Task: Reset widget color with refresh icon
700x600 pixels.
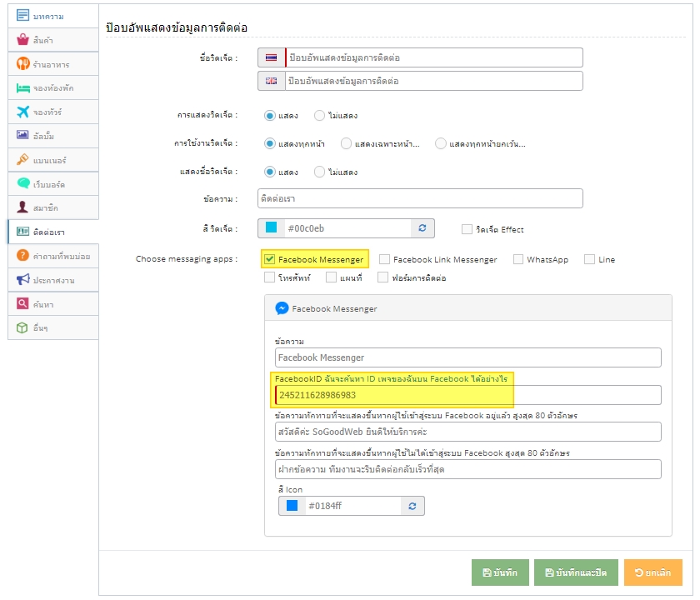Action: (422, 228)
